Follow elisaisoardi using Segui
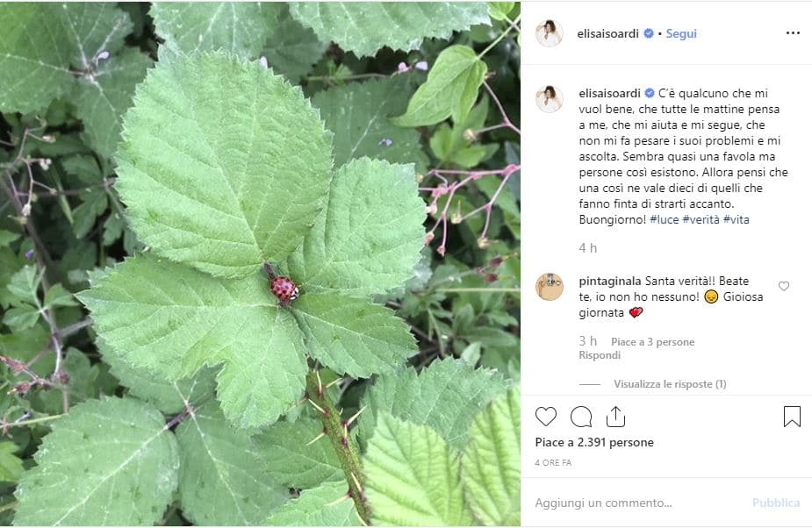This screenshot has height=528, width=812. [681, 33]
